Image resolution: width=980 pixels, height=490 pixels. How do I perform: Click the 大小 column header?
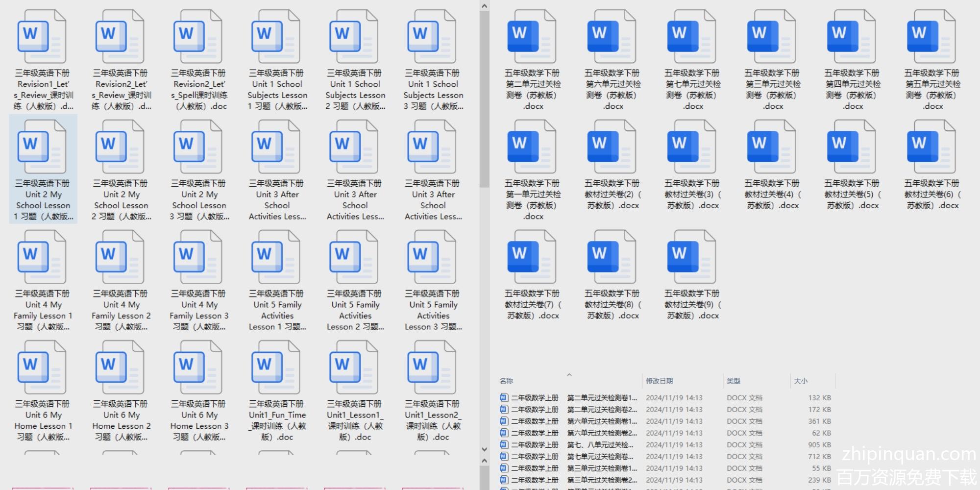(801, 381)
